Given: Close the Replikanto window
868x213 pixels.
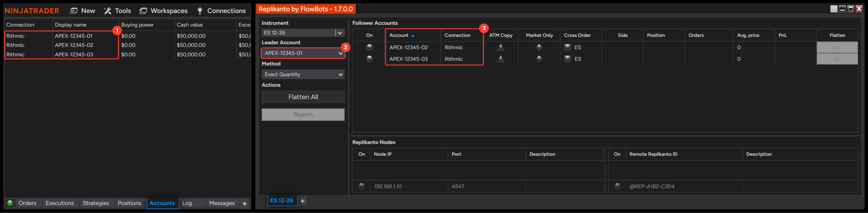Looking at the screenshot, I should (x=859, y=9).
